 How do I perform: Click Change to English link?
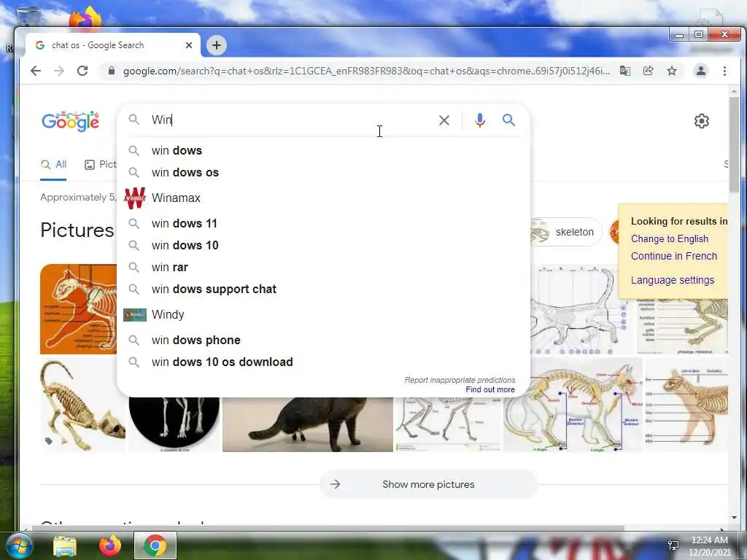pos(670,238)
